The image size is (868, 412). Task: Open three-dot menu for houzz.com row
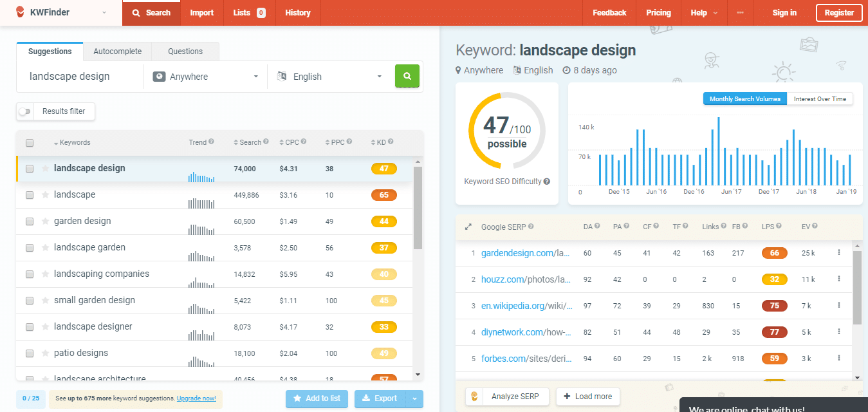pos(839,279)
